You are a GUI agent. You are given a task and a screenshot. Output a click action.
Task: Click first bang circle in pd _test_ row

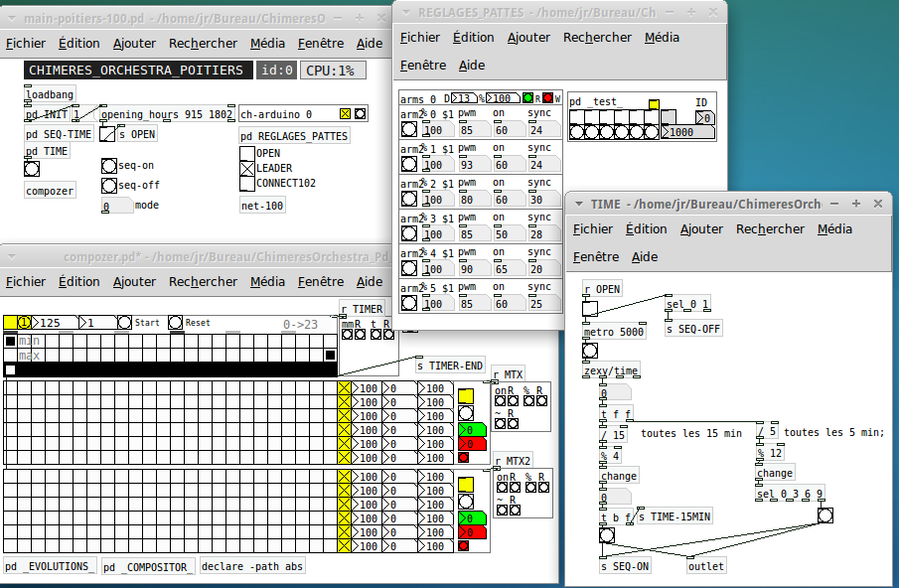coord(577,132)
